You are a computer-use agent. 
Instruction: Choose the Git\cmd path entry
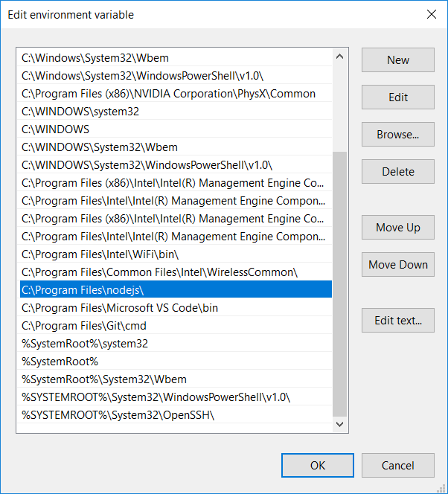tap(176, 325)
